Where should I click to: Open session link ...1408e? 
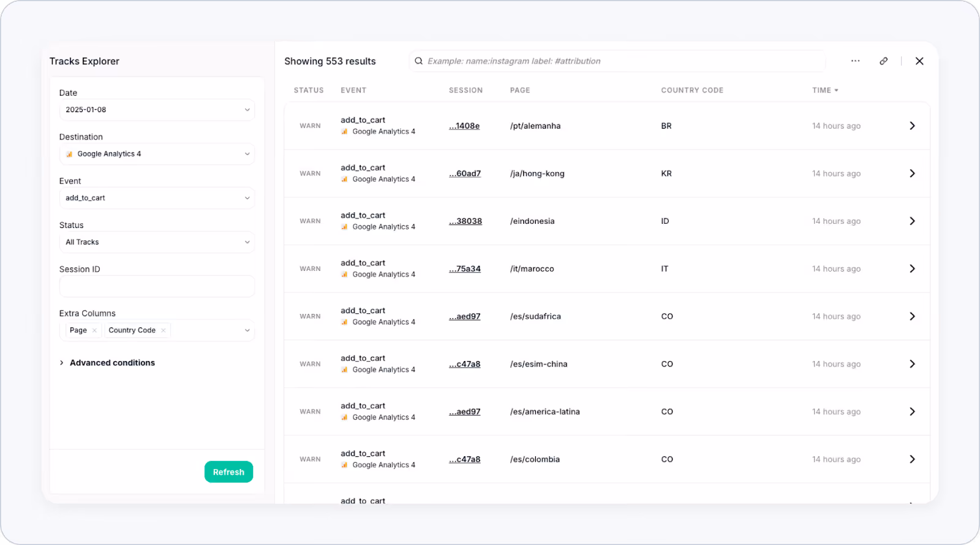tap(464, 126)
